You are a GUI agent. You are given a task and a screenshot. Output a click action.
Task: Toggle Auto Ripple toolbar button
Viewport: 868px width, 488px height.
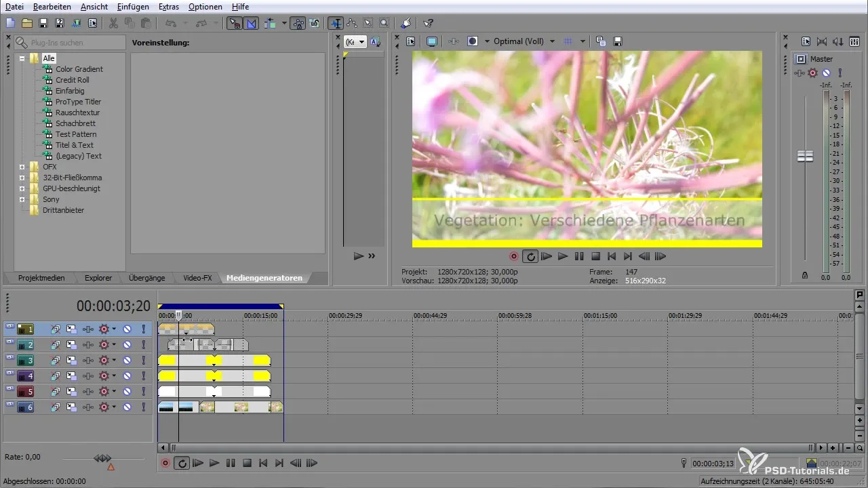pos(271,23)
